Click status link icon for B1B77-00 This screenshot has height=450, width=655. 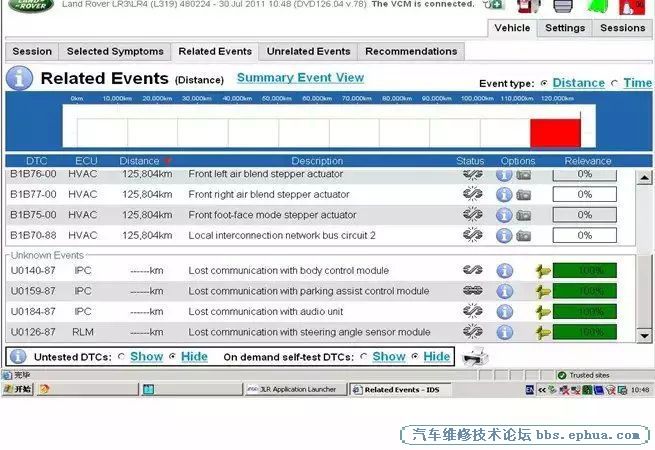[472, 194]
